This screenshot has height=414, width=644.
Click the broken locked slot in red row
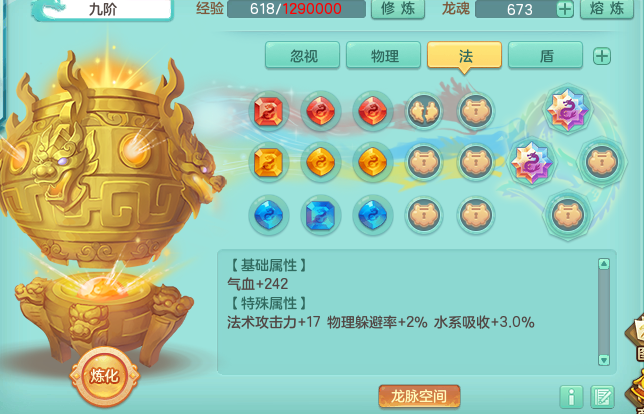tap(424, 111)
